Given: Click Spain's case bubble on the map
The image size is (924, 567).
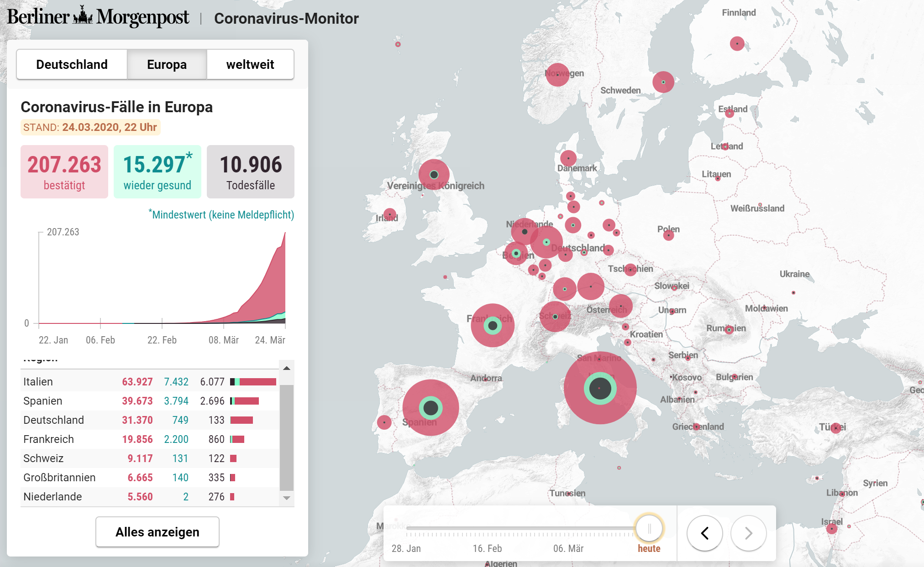Looking at the screenshot, I should pyautogui.click(x=430, y=407).
